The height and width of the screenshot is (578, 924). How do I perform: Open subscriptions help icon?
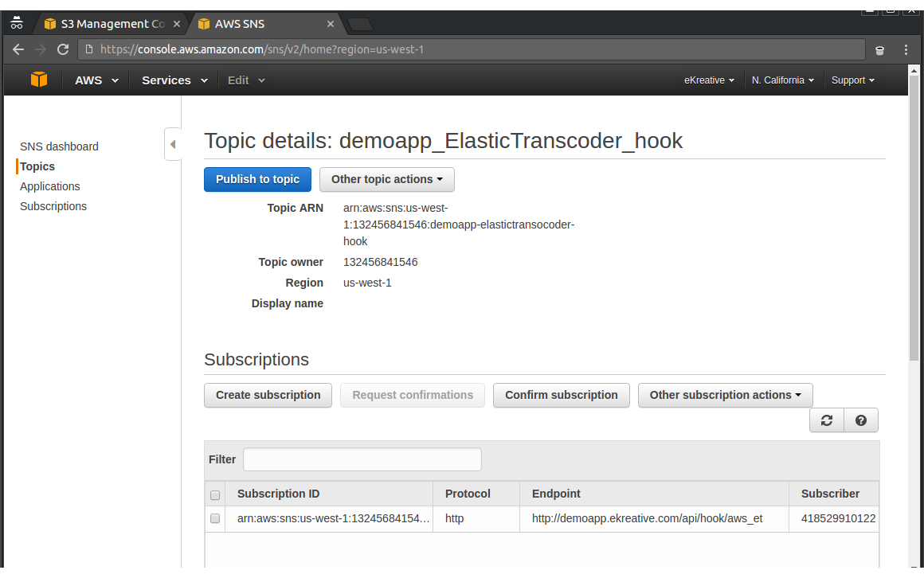point(861,420)
